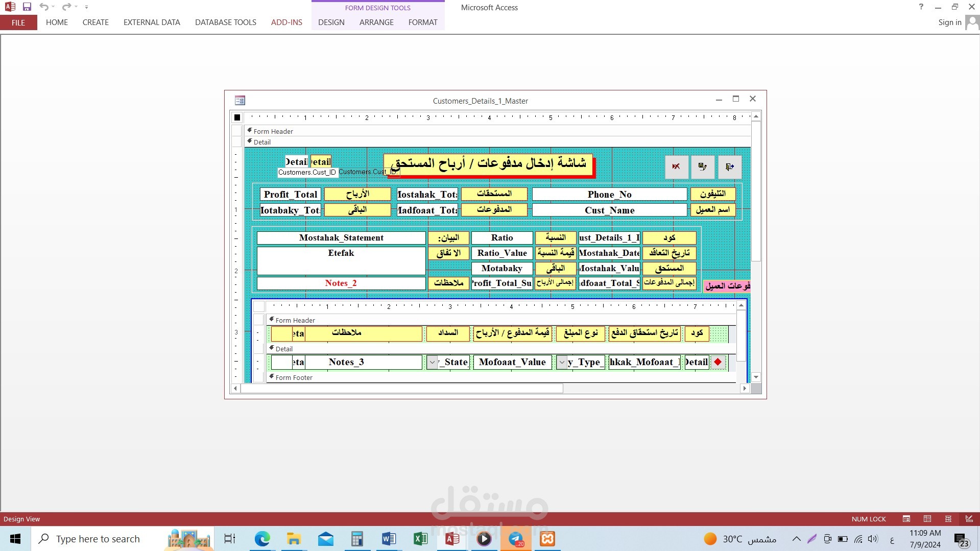Open Microsoft Access Help question mark
Viewport: 980px width, 551px height.
[x=921, y=7]
